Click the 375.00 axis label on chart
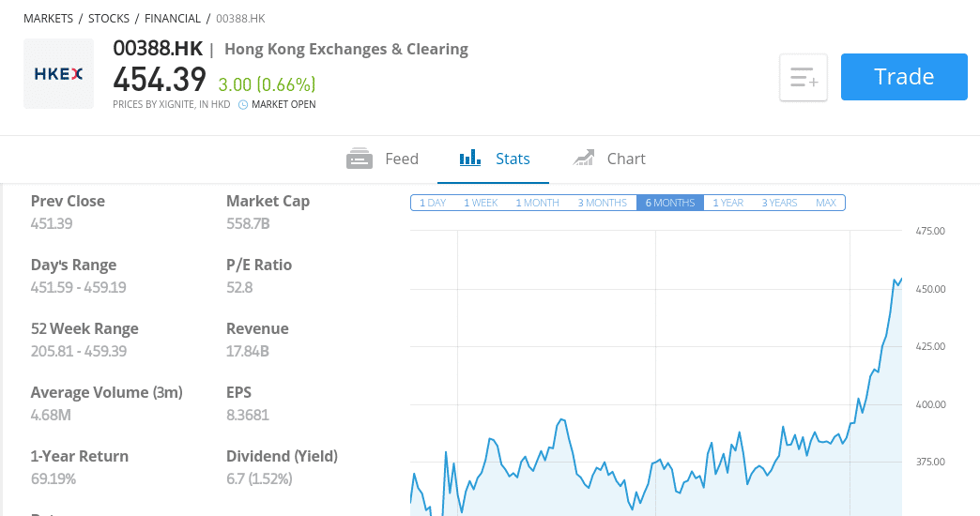 (x=930, y=463)
